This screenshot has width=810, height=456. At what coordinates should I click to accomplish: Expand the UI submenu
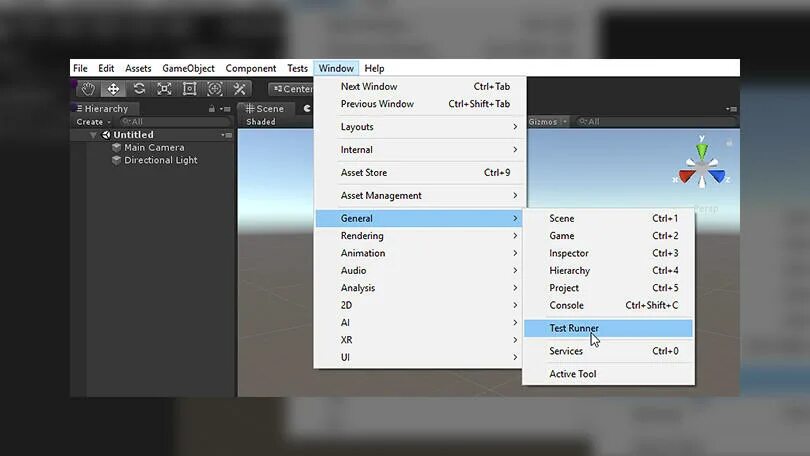[x=419, y=357]
